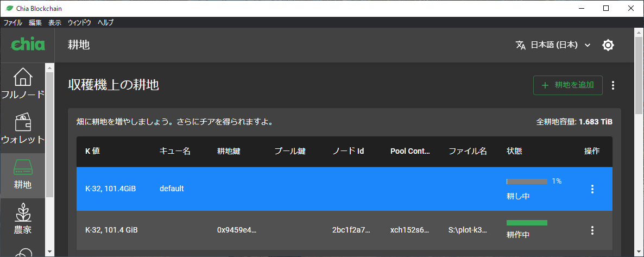Click sidebar scrollbar up arrow
644x257 pixels.
click(x=50, y=67)
